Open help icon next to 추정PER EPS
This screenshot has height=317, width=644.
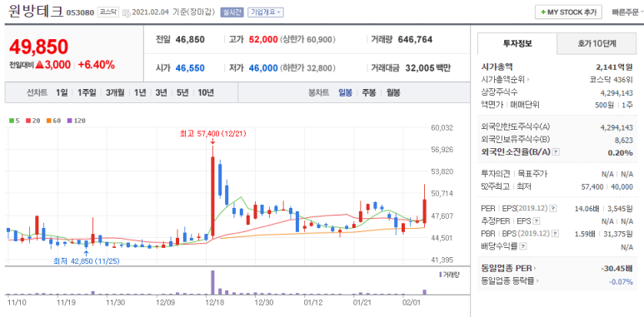[x=537, y=221]
